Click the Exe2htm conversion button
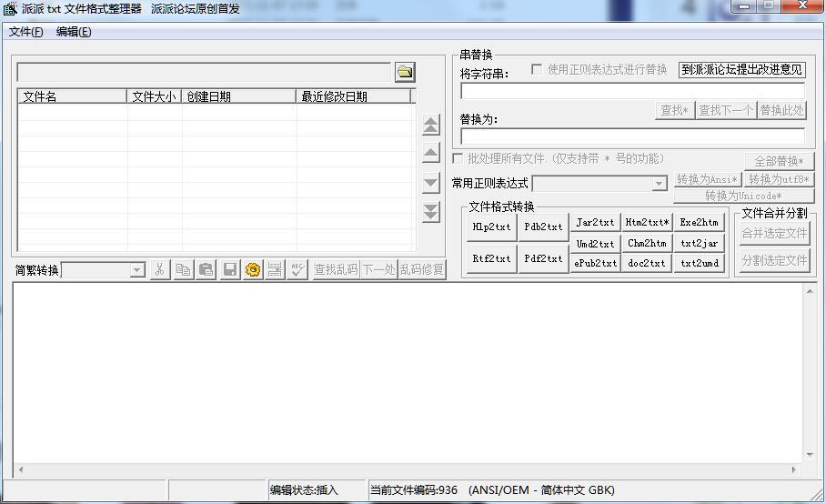 pos(699,222)
